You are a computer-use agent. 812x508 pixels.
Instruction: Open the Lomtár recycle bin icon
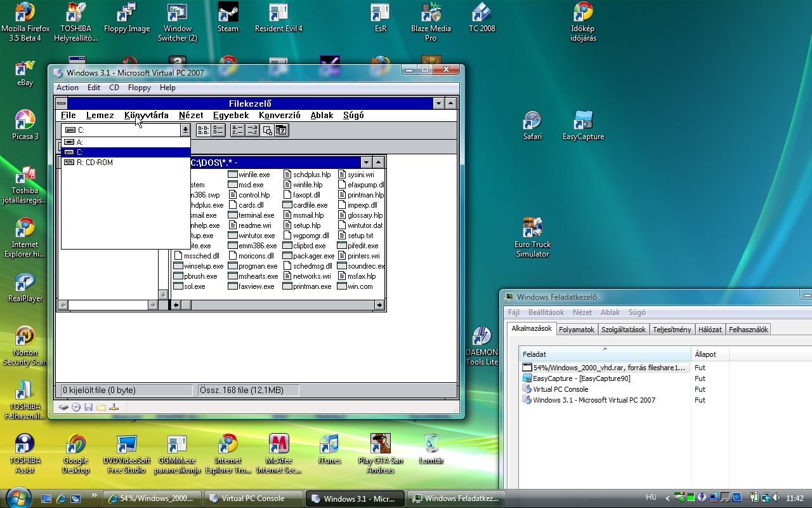point(431,450)
